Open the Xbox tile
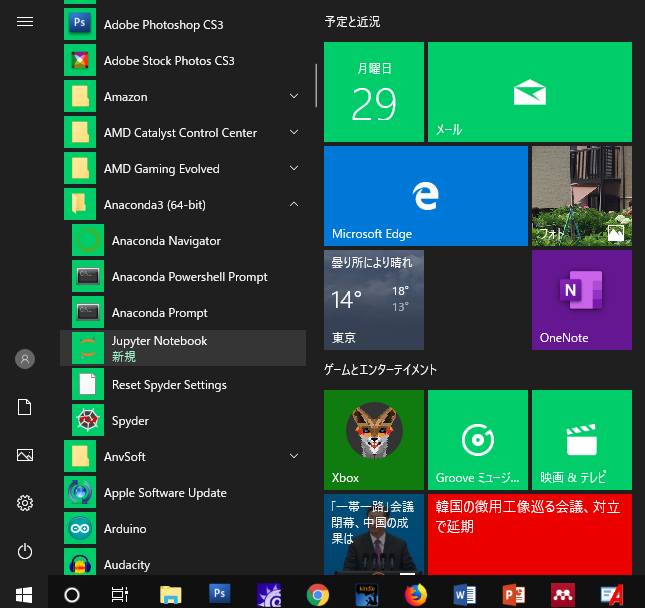Screen dimensions: 645x608 click(374, 440)
